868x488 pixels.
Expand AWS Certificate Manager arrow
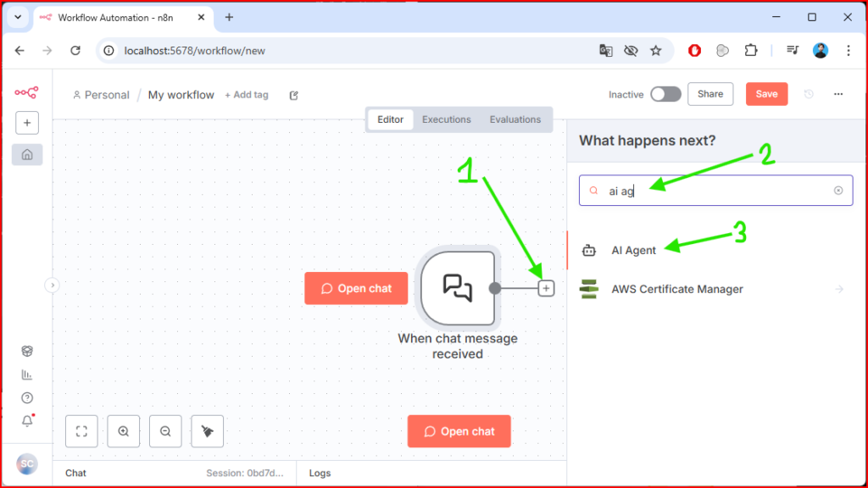click(839, 290)
